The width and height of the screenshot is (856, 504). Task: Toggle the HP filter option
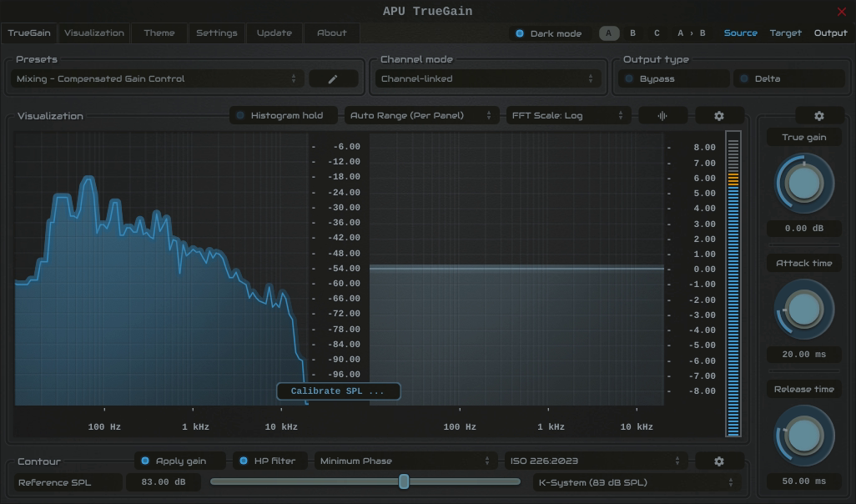(269, 461)
